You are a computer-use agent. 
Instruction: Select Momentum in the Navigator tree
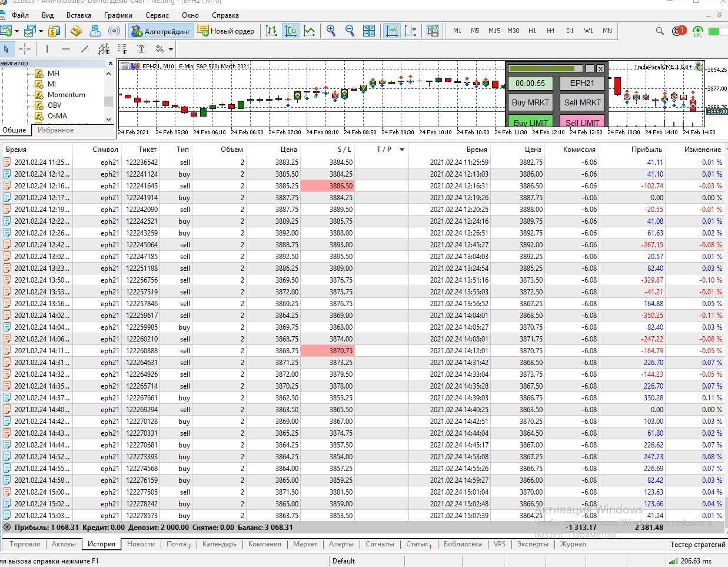67,95
